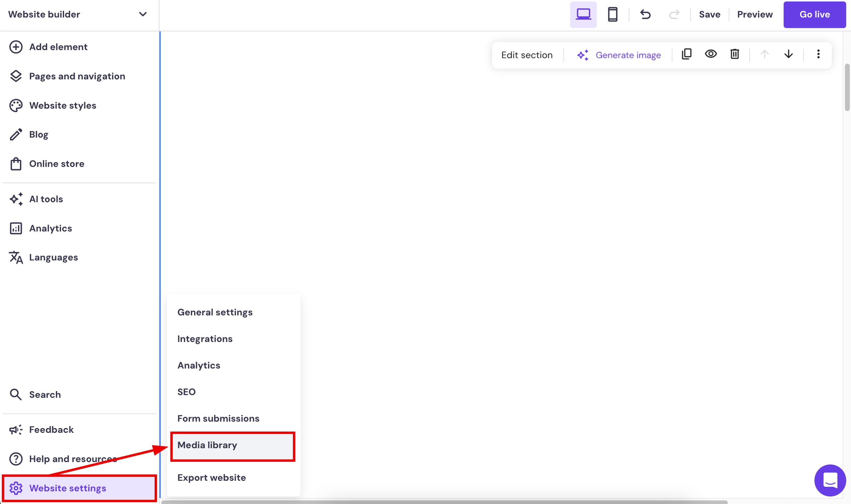Expand the Website builder dropdown chevron
The width and height of the screenshot is (851, 504).
(x=143, y=14)
